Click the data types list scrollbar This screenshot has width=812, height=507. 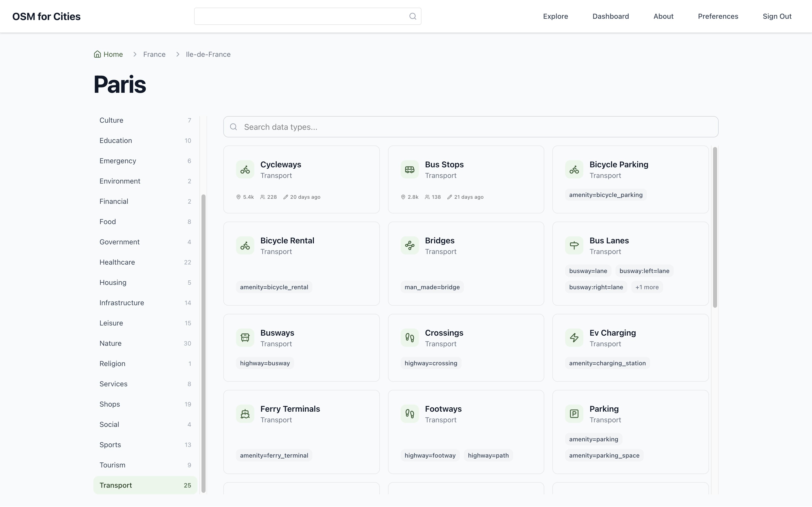tap(715, 227)
